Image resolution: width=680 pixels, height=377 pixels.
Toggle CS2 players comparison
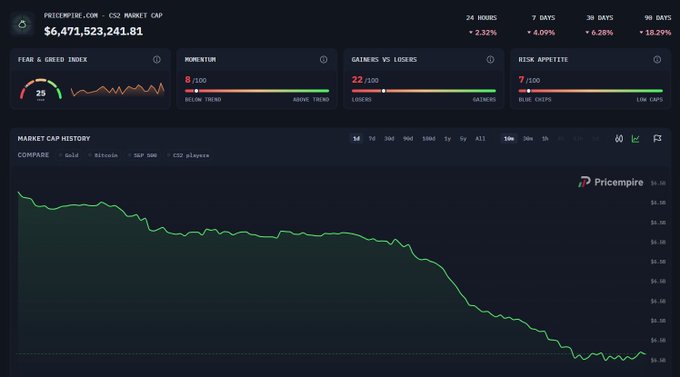(x=188, y=155)
